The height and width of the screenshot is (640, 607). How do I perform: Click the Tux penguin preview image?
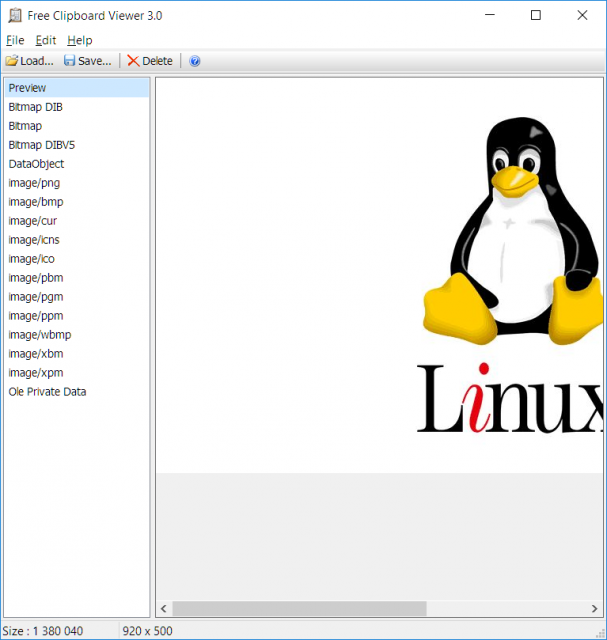[x=512, y=233]
